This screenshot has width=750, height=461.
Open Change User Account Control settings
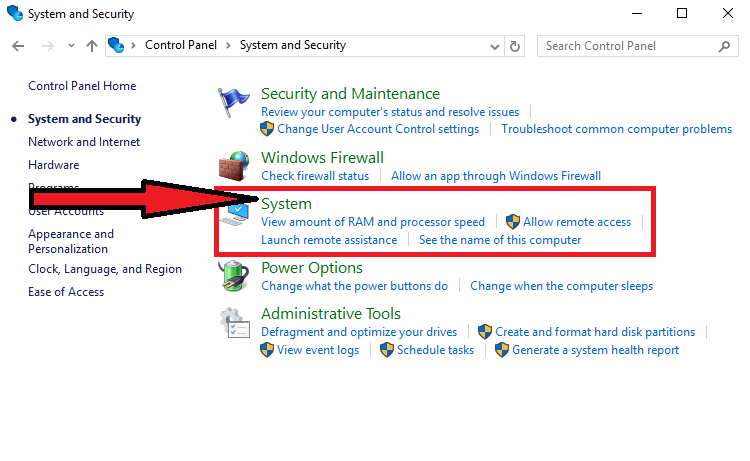tap(378, 129)
